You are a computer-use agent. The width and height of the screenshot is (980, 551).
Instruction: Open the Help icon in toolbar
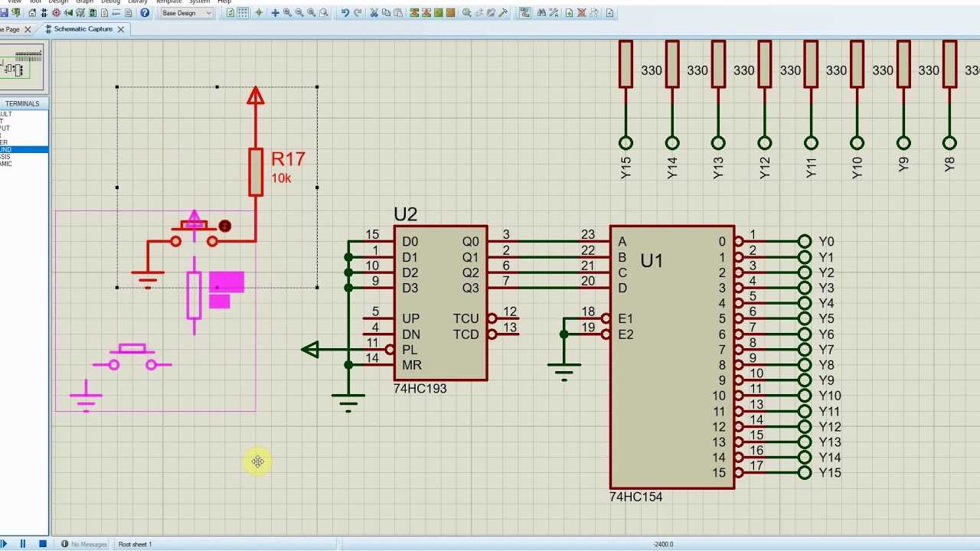click(145, 13)
